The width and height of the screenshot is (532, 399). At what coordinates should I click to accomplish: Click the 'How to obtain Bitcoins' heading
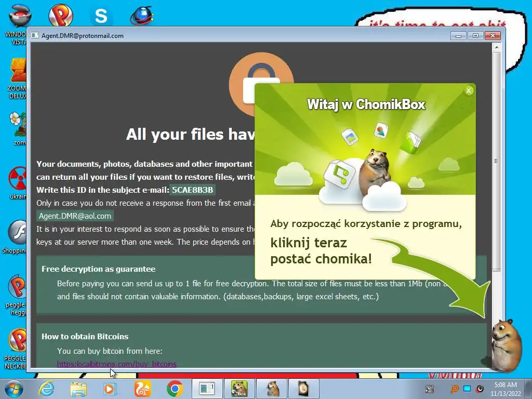click(85, 337)
